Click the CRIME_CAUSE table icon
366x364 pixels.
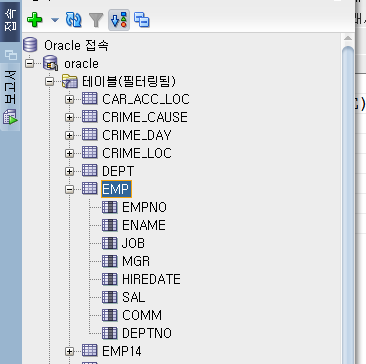tap(89, 117)
